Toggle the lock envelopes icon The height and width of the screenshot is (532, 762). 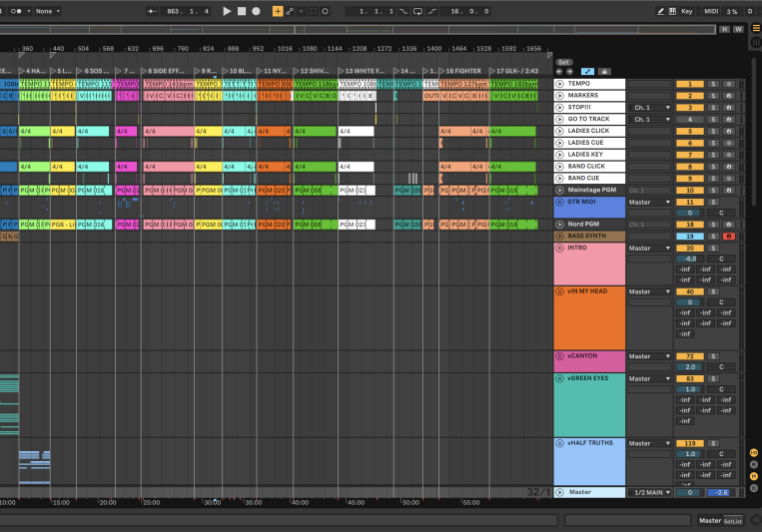[x=604, y=72]
